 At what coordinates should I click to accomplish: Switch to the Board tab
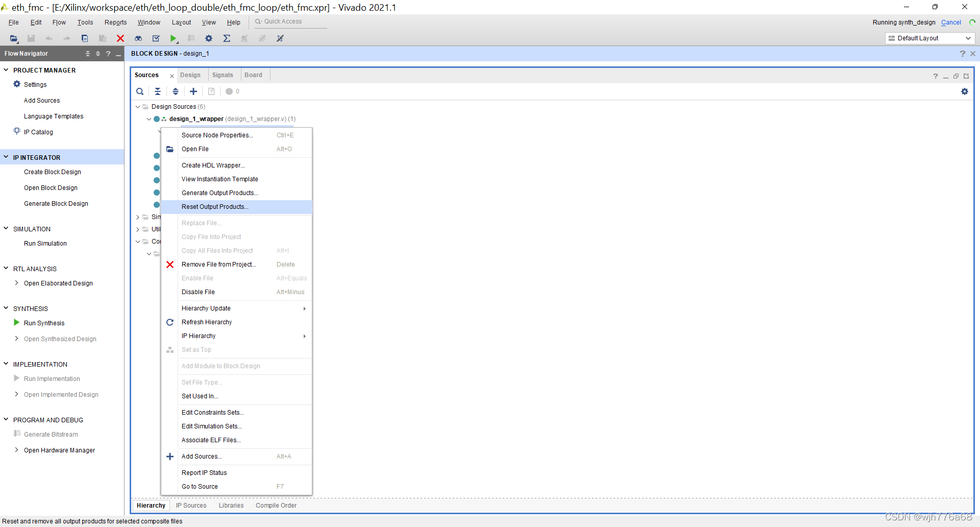(x=253, y=75)
